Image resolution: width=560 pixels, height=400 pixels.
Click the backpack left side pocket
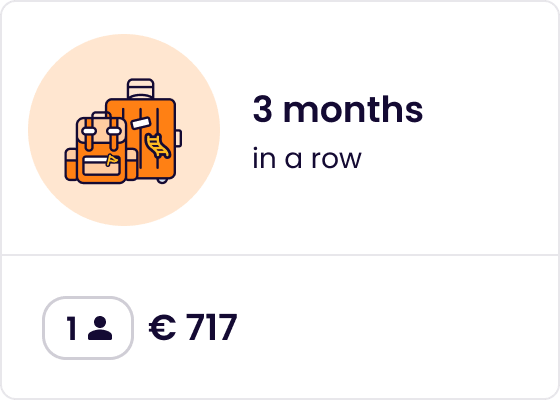(x=71, y=165)
